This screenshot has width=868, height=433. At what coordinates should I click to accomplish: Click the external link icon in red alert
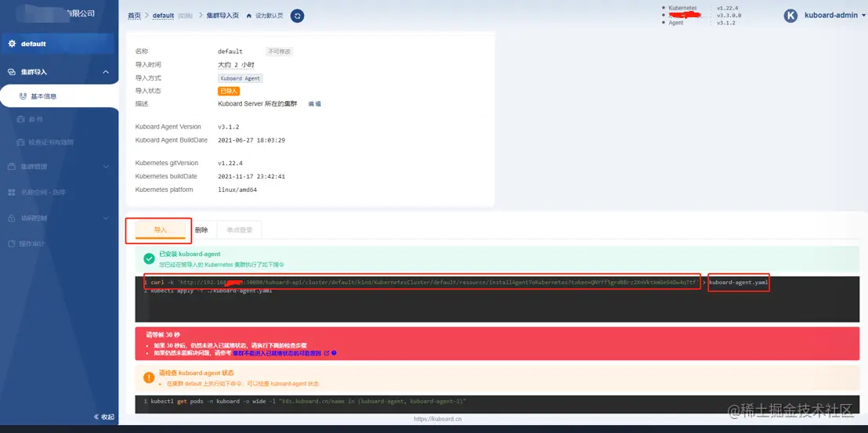(327, 353)
